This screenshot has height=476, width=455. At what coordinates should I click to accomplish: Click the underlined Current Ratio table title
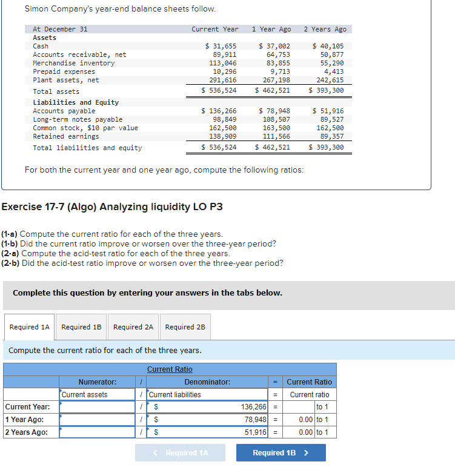pos(170,369)
